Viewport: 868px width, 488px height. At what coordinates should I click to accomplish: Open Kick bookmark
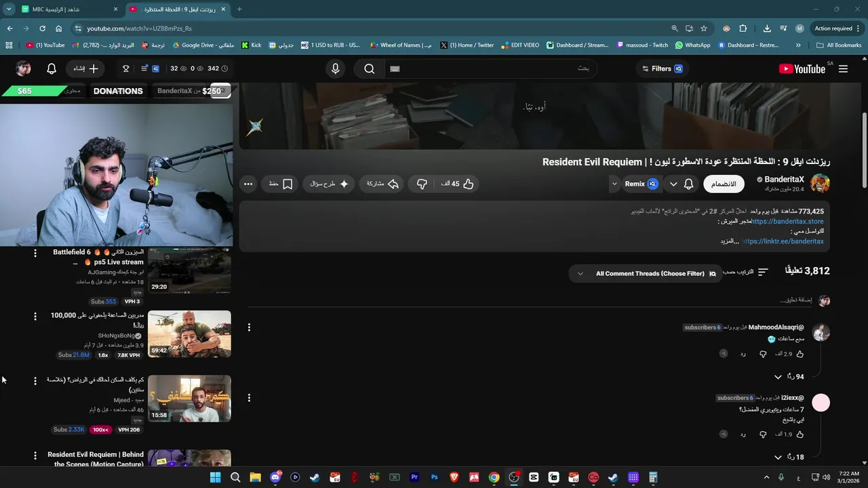coord(251,45)
